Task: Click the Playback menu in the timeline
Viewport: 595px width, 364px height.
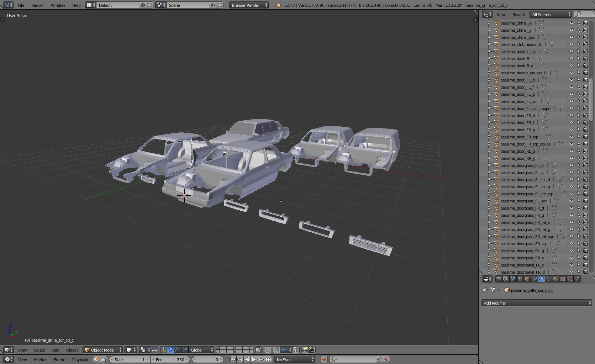Action: pyautogui.click(x=80, y=360)
